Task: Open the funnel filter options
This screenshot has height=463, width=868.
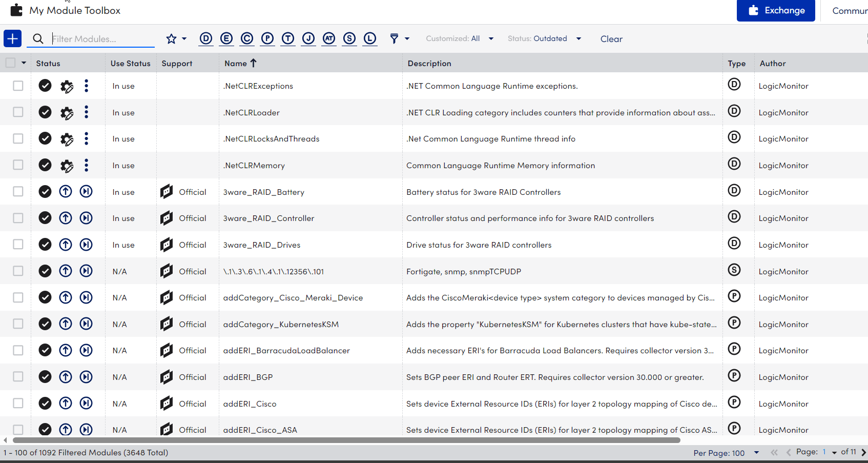Action: [394, 38]
